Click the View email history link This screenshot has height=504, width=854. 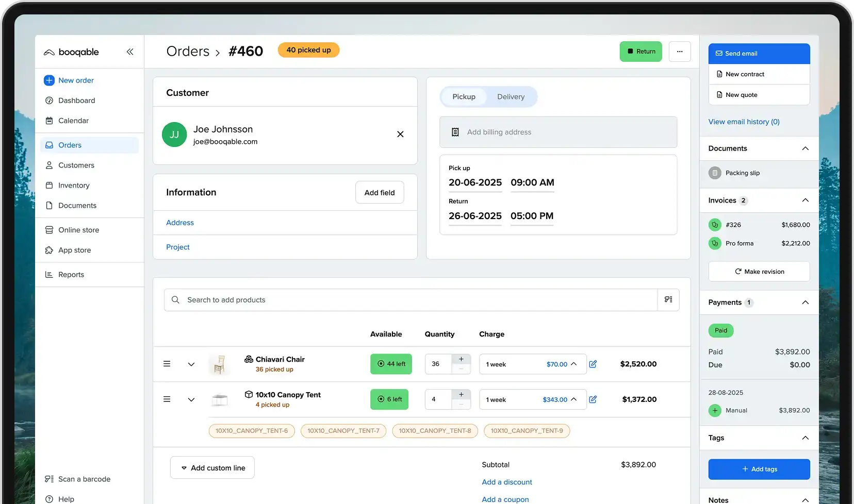click(744, 122)
